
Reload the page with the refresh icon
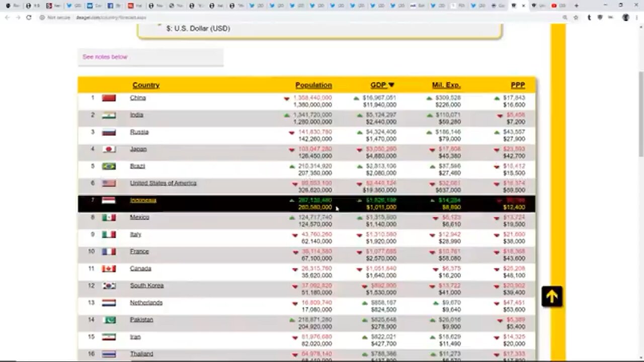[x=29, y=17]
